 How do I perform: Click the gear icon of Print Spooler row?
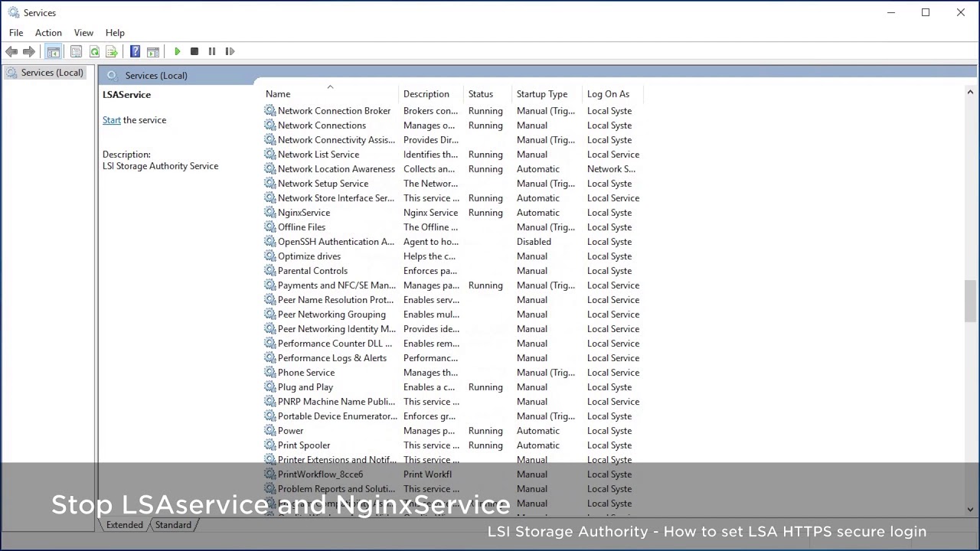(269, 445)
